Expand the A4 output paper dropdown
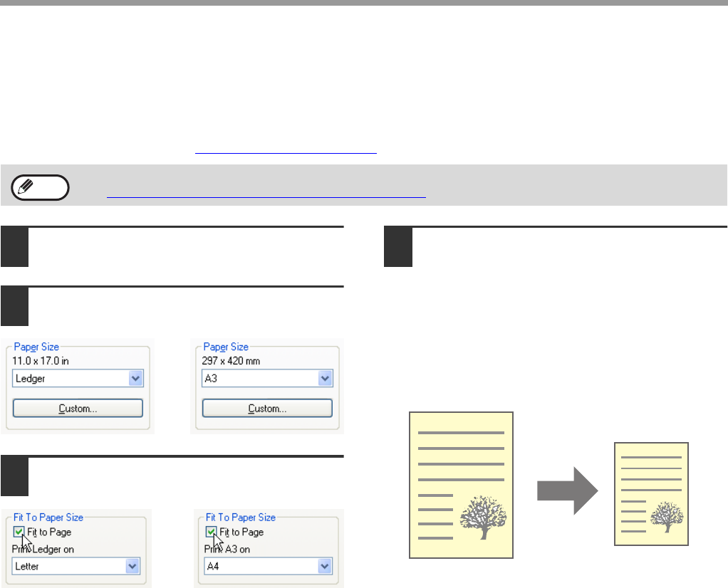This screenshot has width=728, height=588. coord(326,566)
